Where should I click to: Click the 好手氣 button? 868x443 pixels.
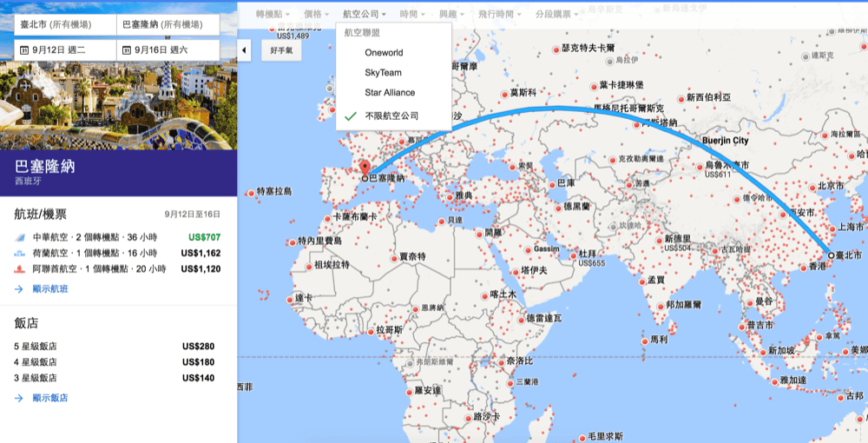pyautogui.click(x=282, y=50)
